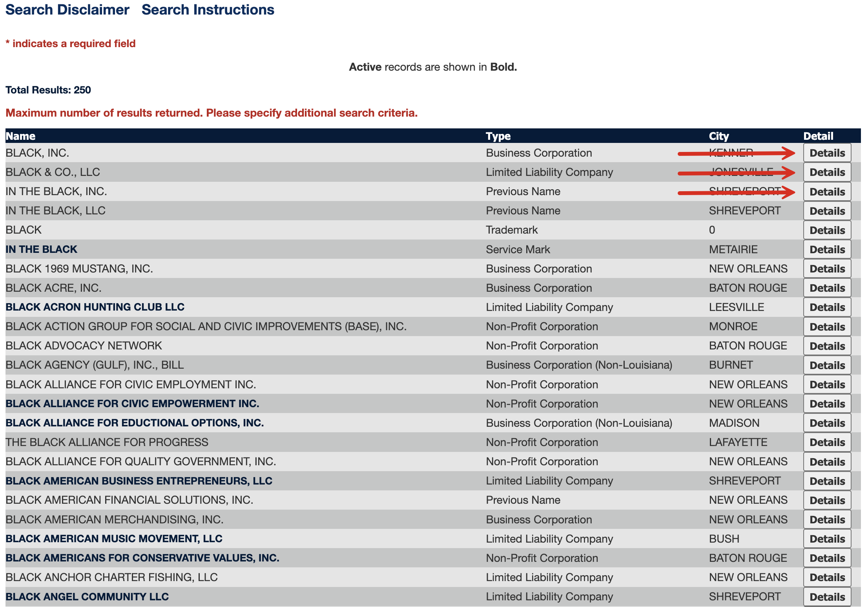The width and height of the screenshot is (868, 607).
Task: Click name 'THE BLACK ALLIANCE FOR PROGRESS'
Action: pyautogui.click(x=107, y=442)
